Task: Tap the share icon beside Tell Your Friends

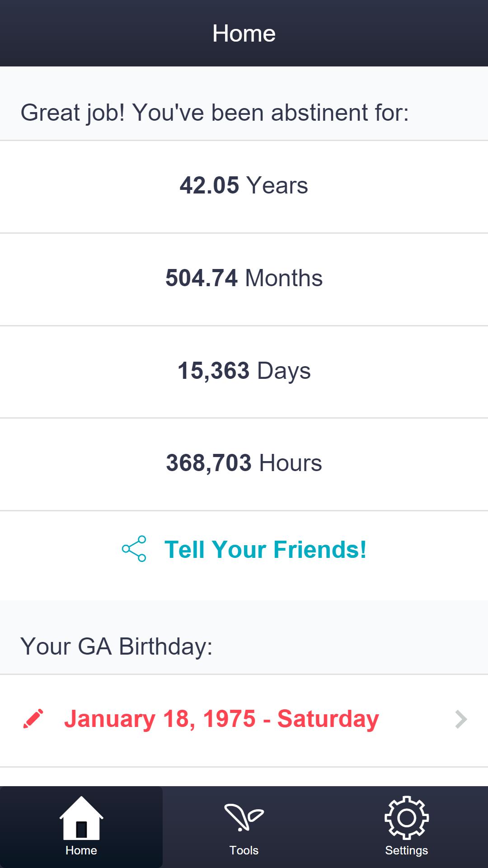Action: click(x=134, y=549)
